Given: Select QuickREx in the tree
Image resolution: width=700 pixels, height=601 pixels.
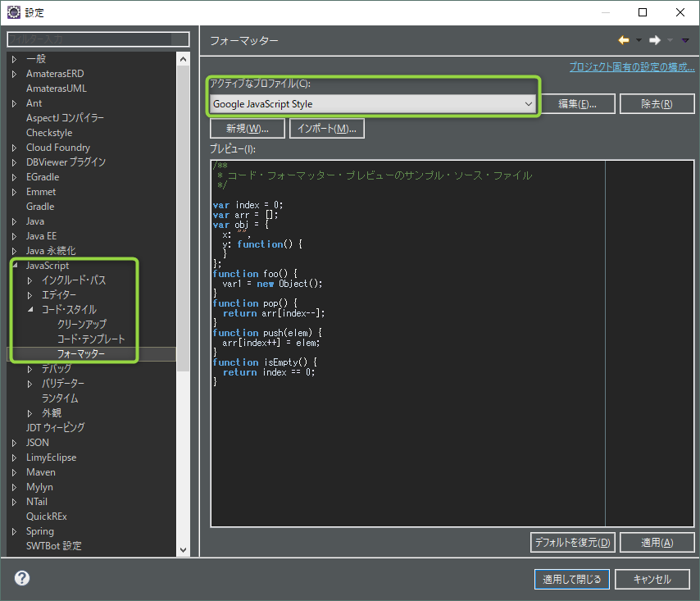Looking at the screenshot, I should 47,517.
